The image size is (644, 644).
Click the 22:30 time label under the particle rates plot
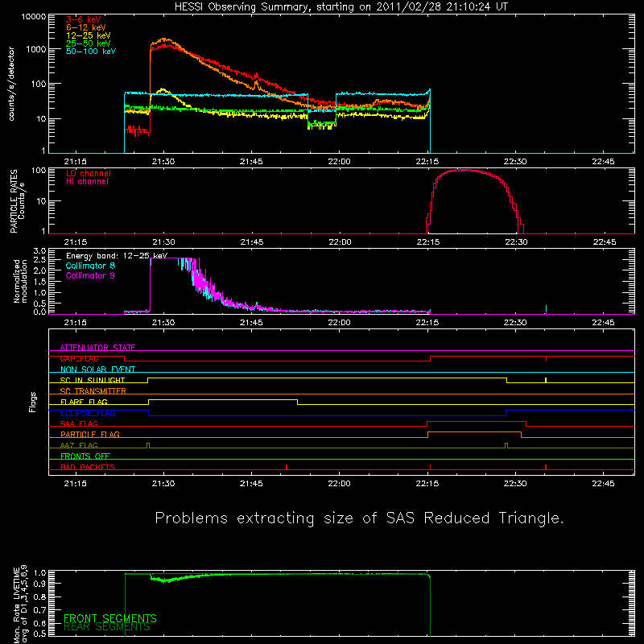[516, 242]
